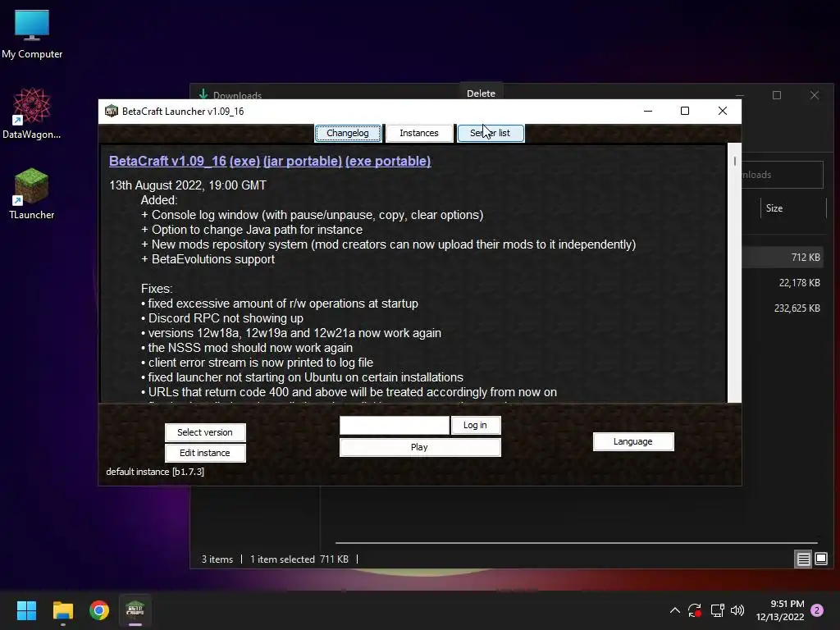Switch to the Instances tab
840x630 pixels.
point(419,133)
